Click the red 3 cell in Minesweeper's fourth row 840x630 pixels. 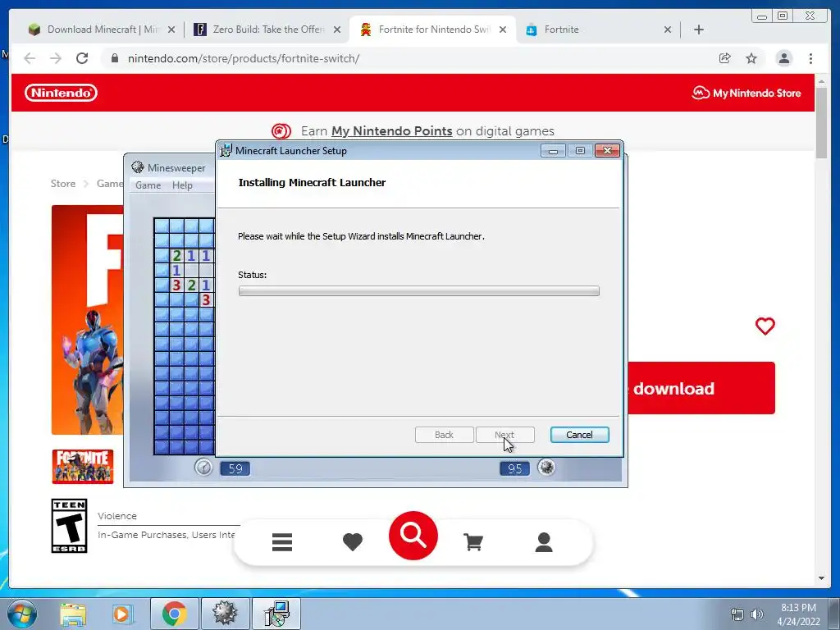(206, 300)
